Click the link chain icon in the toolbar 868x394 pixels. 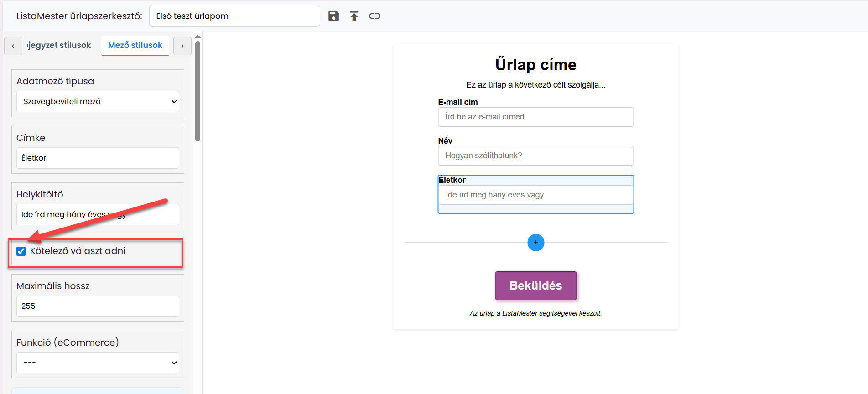pos(374,16)
